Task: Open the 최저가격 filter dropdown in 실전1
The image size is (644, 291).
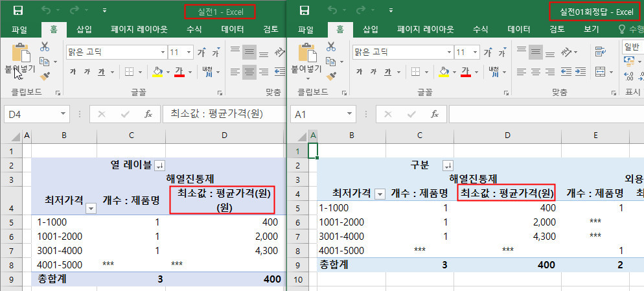Action: point(91,208)
